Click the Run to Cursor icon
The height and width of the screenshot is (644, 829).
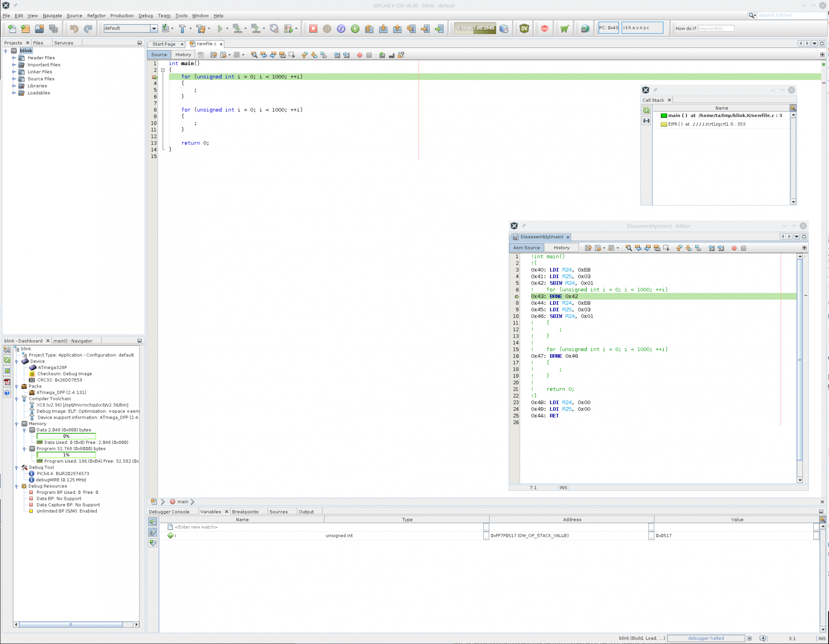point(411,28)
